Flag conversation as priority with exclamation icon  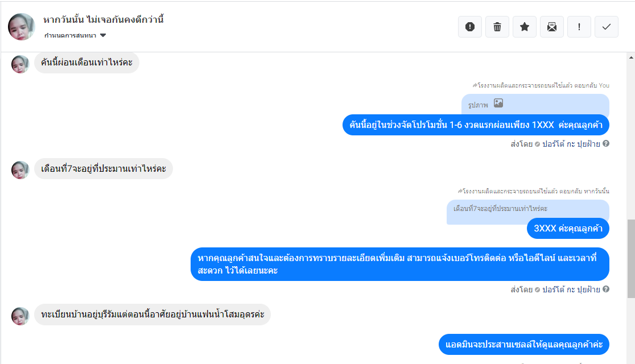tap(579, 27)
